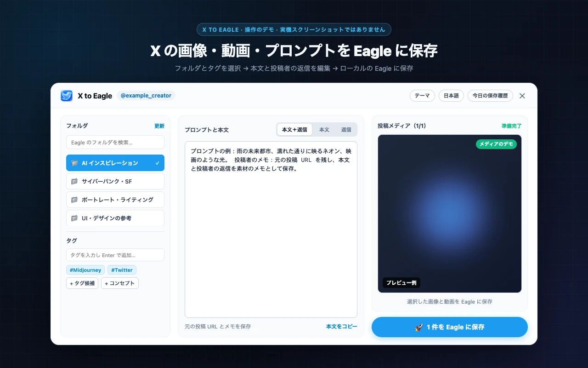This screenshot has height=368, width=588.
Task: Open the 日本語 language selector
Action: (x=451, y=96)
